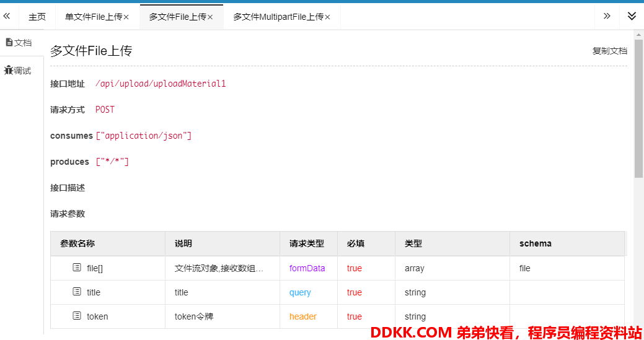Screen dimensions: 644x340
Task: Click the list icon beside token parameter
Action: point(76,316)
